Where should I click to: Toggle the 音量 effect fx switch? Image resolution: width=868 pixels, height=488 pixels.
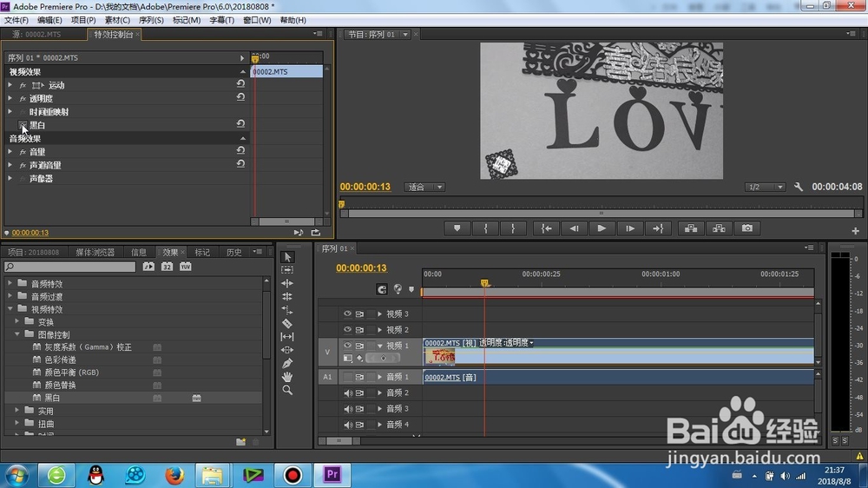coord(23,152)
